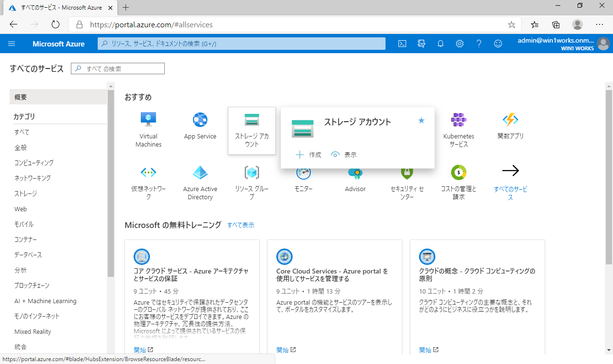Select the Mixed Reality category
The width and height of the screenshot is (613, 364).
click(x=33, y=331)
